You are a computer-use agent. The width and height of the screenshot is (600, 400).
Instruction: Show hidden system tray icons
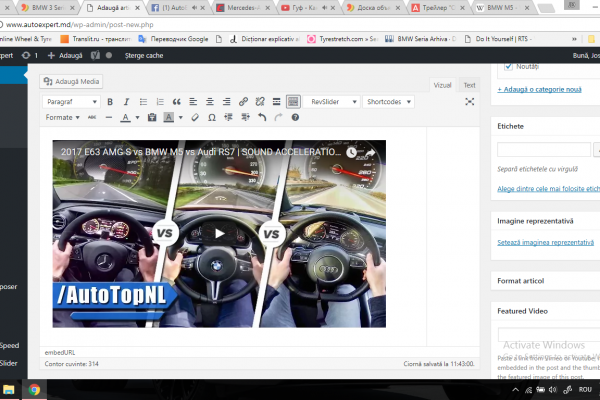pyautogui.click(x=515, y=390)
